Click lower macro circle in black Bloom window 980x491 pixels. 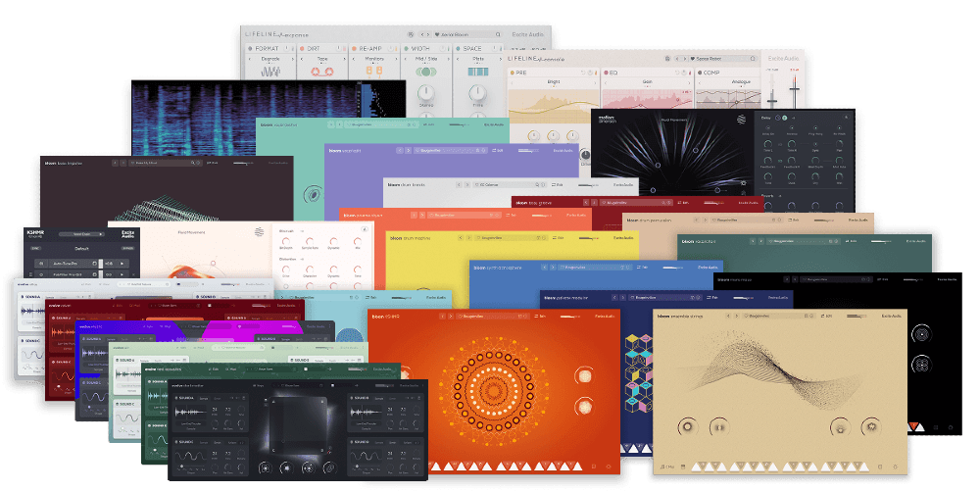921,364
